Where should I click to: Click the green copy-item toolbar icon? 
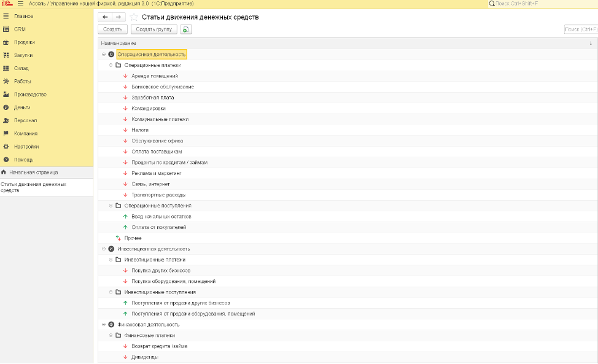point(185,29)
